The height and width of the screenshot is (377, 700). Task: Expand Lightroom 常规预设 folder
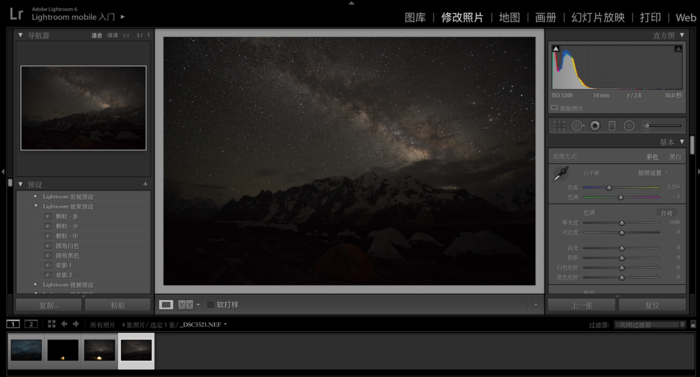pos(36,196)
